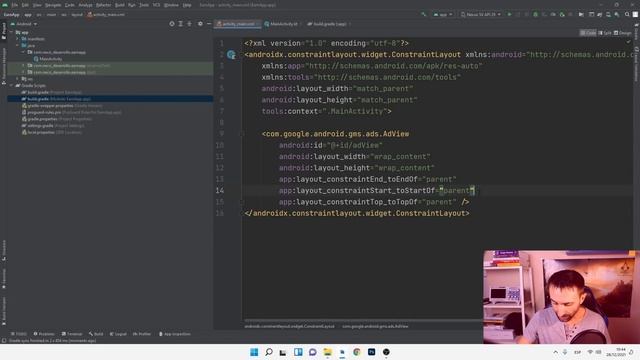Open the TODO tool window
This screenshot has width=640, height=360.
pyautogui.click(x=19, y=334)
